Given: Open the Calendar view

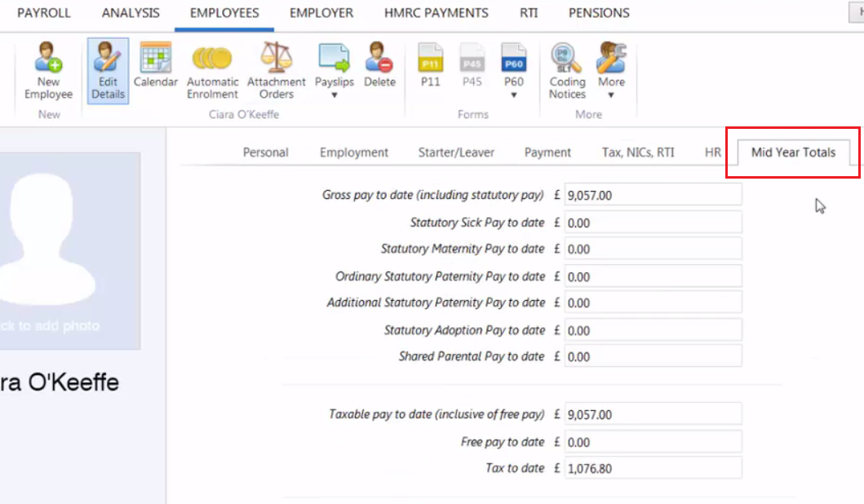Looking at the screenshot, I should coord(155,65).
